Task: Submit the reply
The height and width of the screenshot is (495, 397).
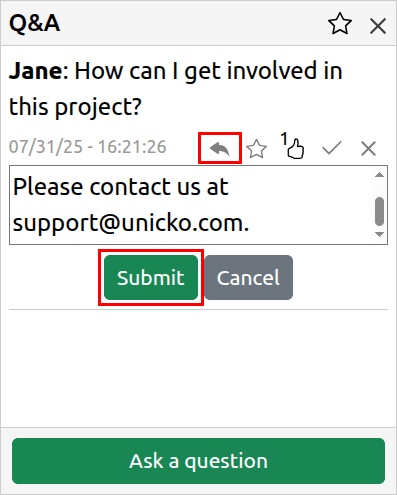Action: click(151, 277)
